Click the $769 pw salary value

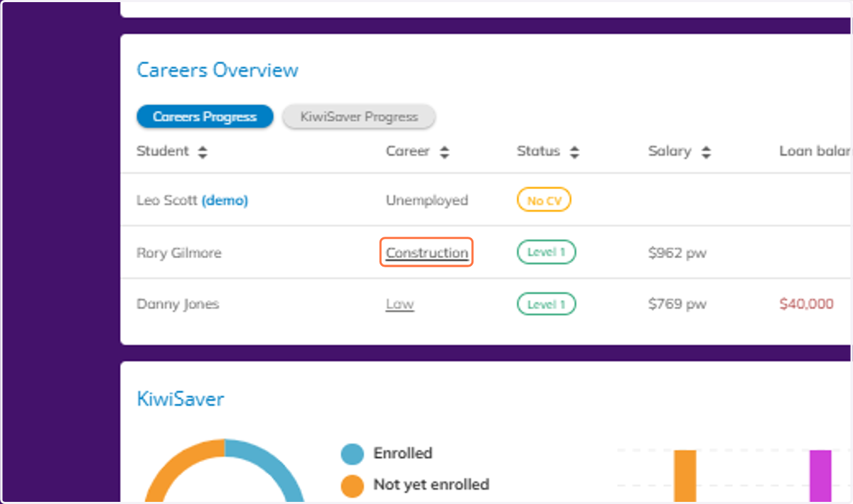pos(677,304)
